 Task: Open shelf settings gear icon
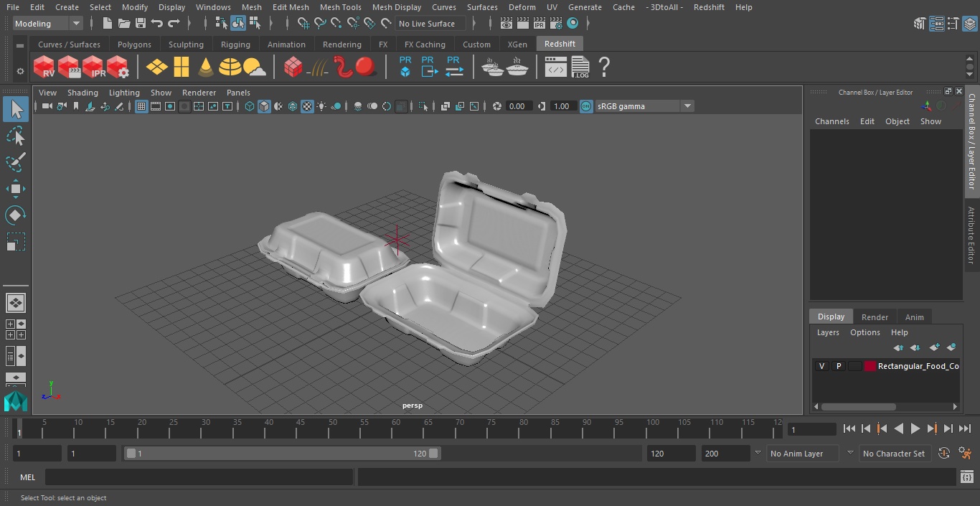click(20, 71)
